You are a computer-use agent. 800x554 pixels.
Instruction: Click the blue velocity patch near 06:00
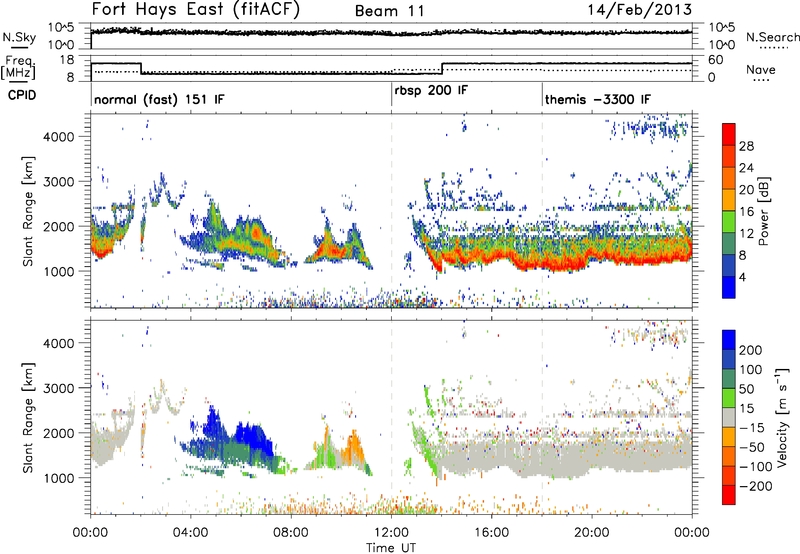coord(253,438)
